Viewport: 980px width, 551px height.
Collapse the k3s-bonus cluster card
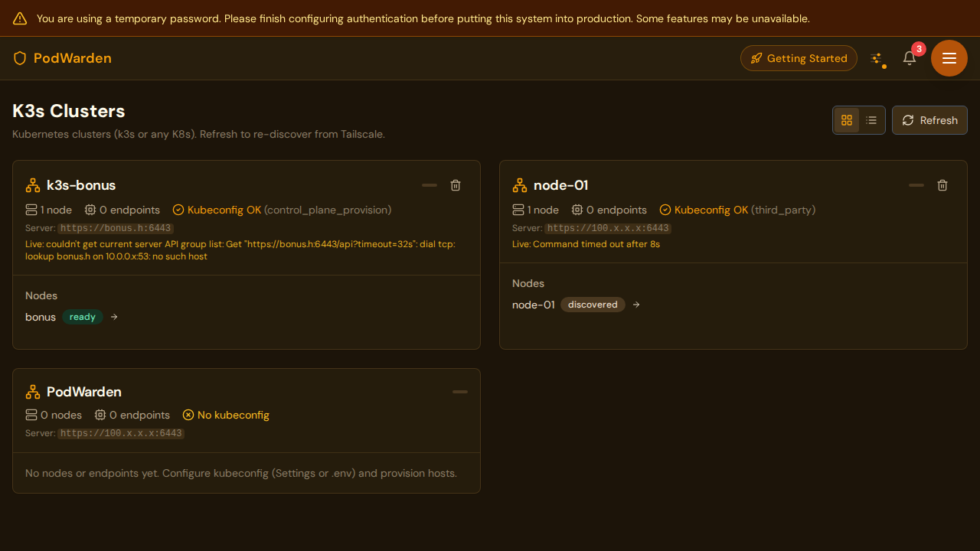(429, 185)
